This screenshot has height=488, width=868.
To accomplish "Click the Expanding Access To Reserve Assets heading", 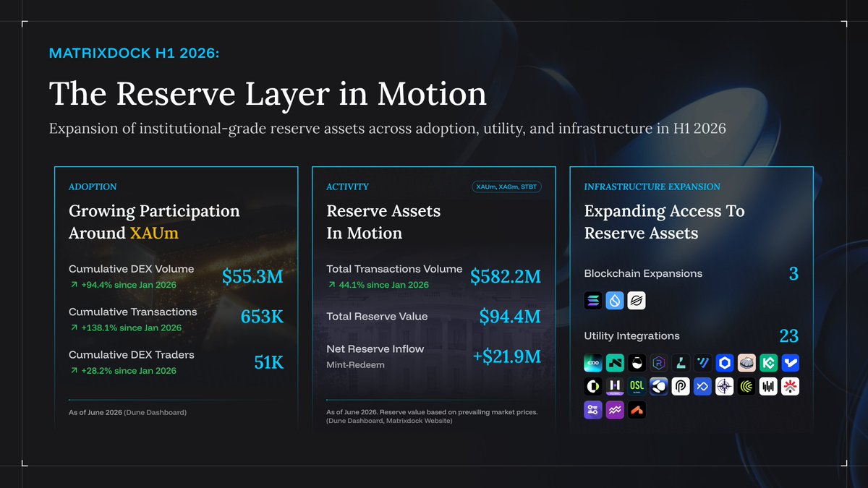I will (664, 222).
